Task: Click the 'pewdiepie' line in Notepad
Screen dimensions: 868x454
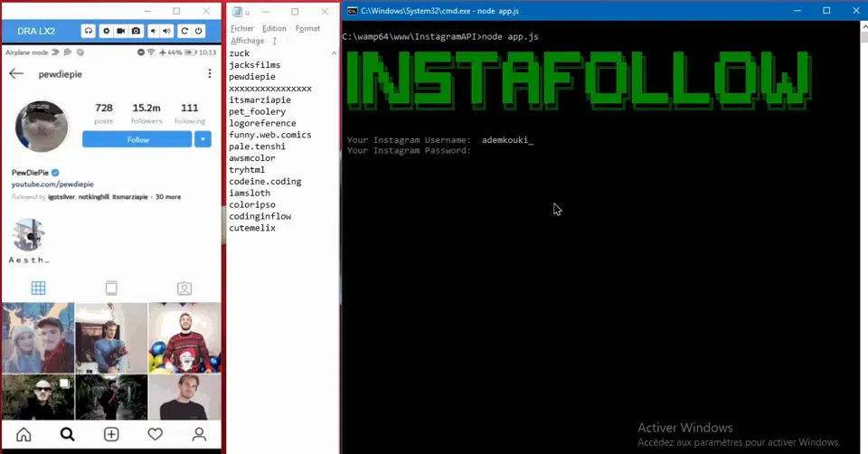Action: coord(252,77)
